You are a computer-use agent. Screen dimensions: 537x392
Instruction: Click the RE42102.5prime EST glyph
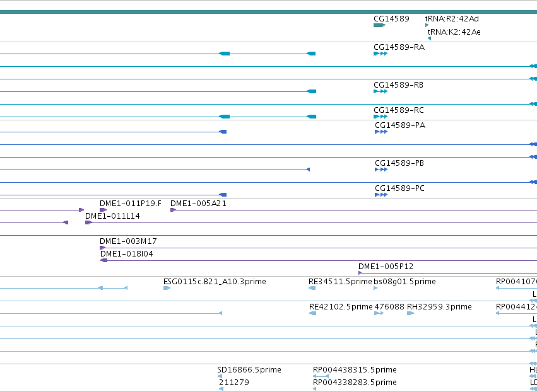coord(313,313)
